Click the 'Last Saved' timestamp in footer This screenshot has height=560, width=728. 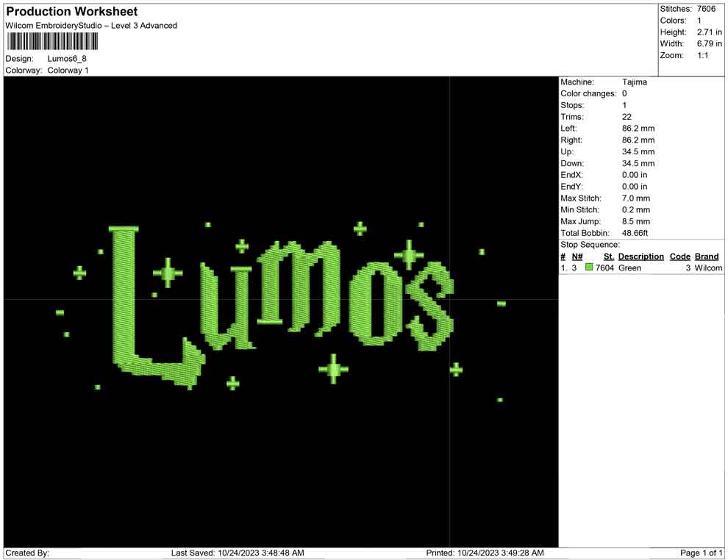238,553
